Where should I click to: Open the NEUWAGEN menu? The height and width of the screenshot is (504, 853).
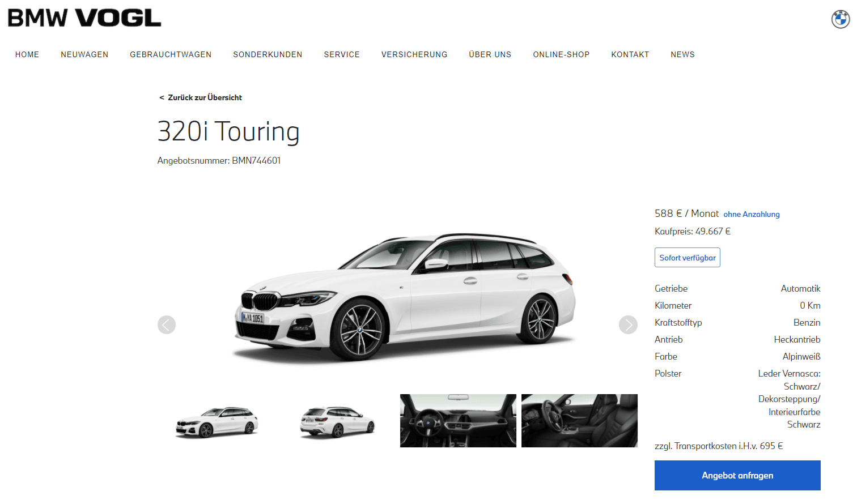(x=84, y=54)
